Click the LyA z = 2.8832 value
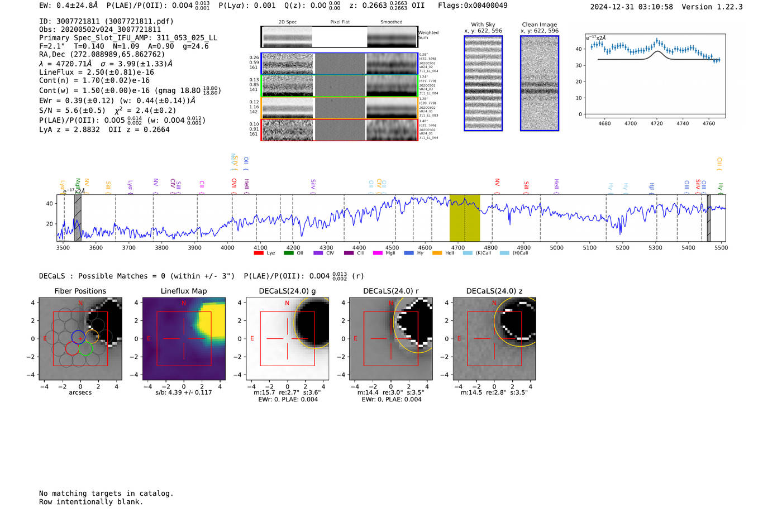 (69, 130)
